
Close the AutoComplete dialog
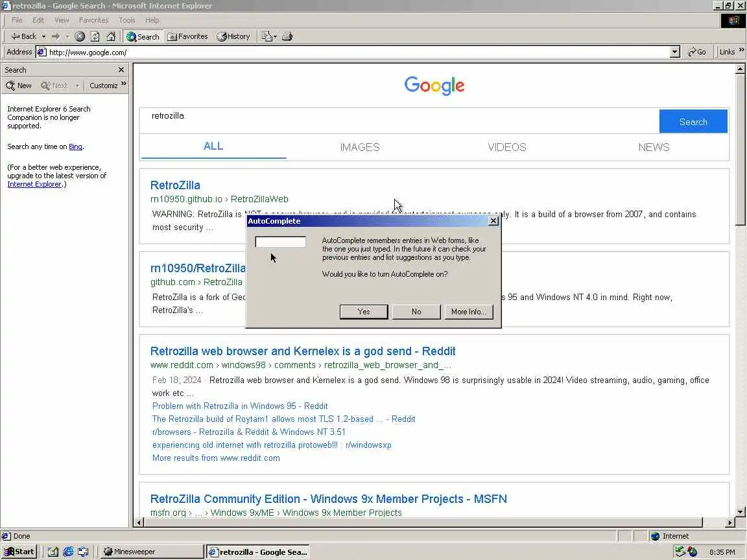tap(493, 221)
